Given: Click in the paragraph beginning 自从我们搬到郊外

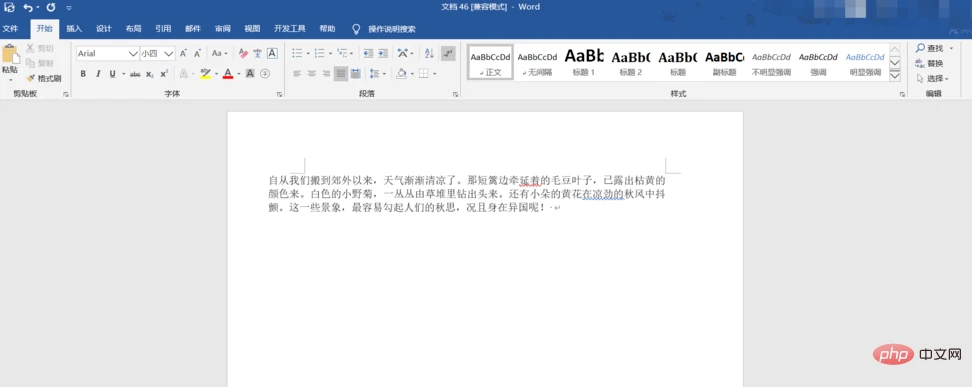Looking at the screenshot, I should 467,194.
